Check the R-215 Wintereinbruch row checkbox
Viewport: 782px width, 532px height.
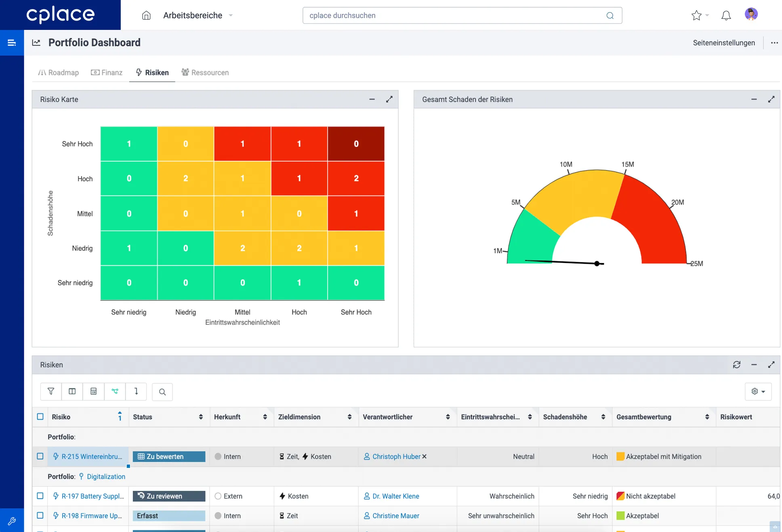coord(40,456)
